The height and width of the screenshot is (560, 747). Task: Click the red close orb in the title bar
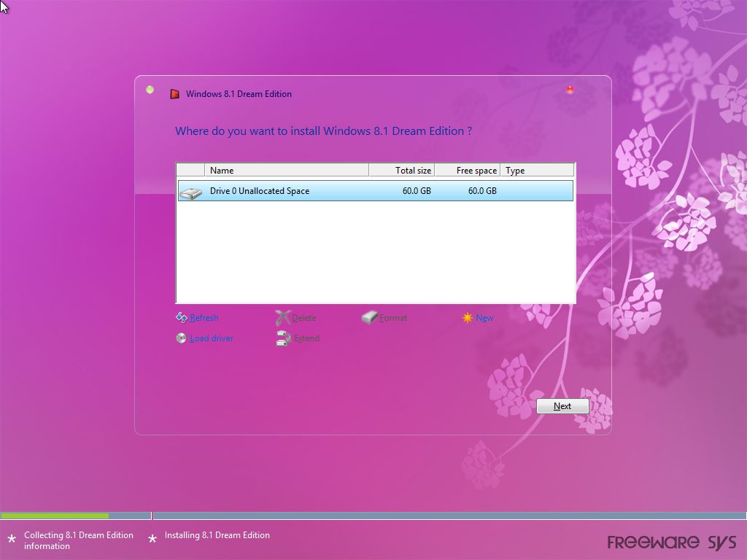point(570,90)
